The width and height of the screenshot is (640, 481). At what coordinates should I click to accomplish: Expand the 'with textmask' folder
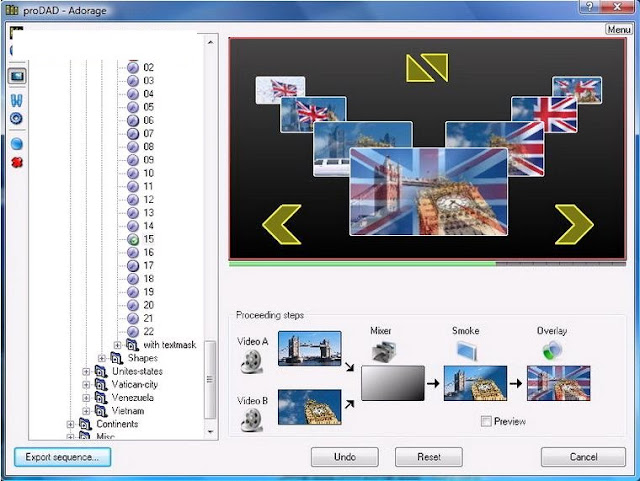point(118,345)
